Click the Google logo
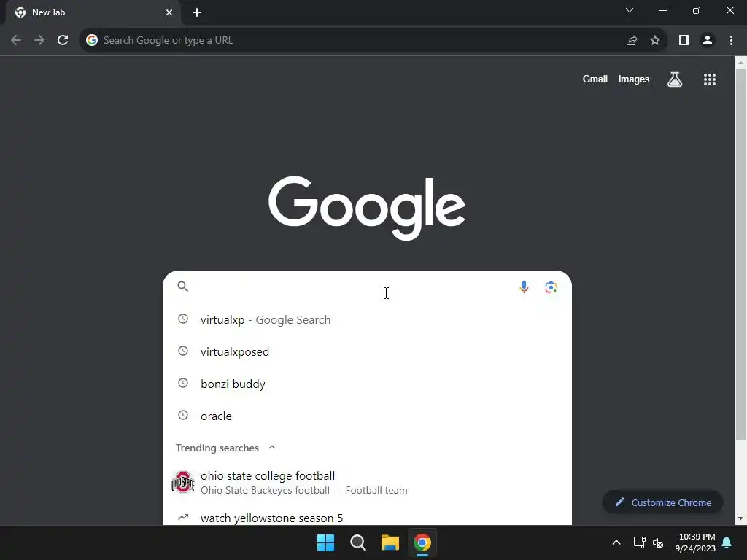 pyautogui.click(x=367, y=208)
